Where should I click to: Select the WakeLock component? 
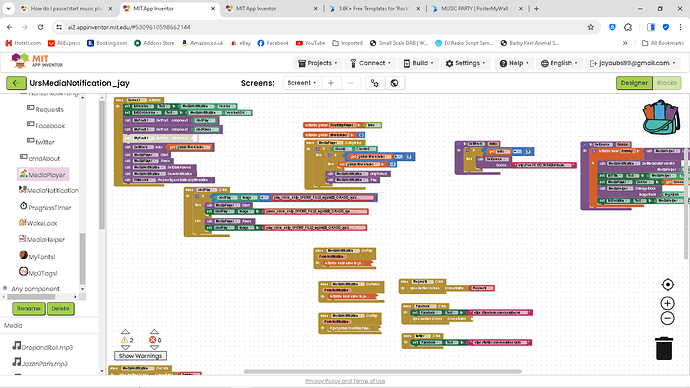(x=38, y=223)
